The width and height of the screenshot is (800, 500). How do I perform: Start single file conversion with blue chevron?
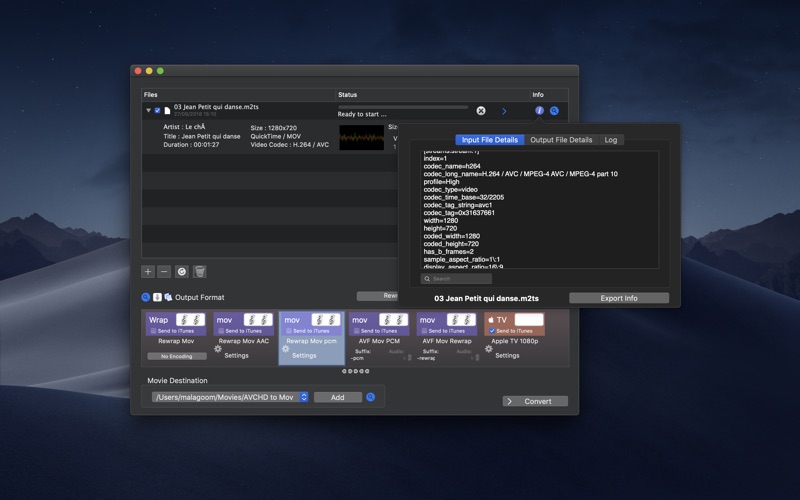click(504, 111)
